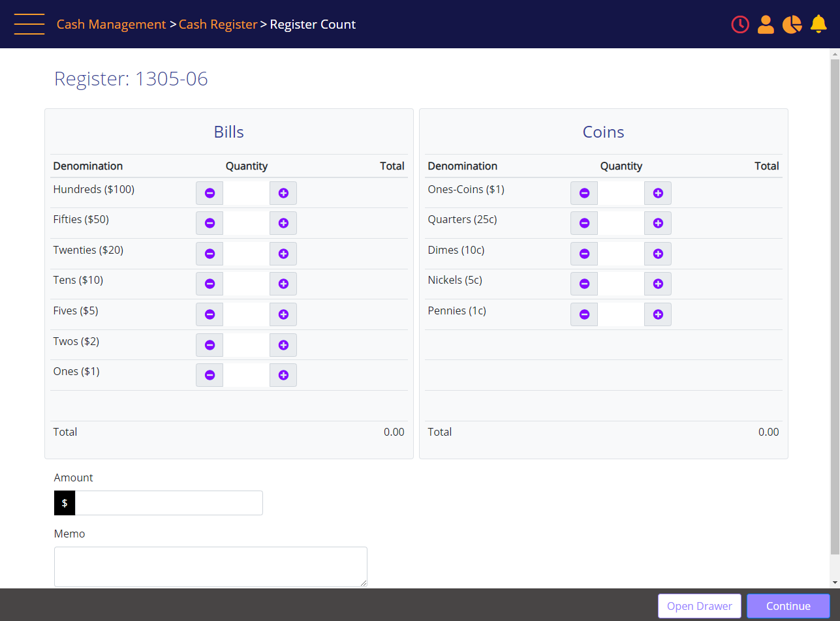This screenshot has width=840, height=621.
Task: Increase Twenties ($20) quantity
Action: 283,254
